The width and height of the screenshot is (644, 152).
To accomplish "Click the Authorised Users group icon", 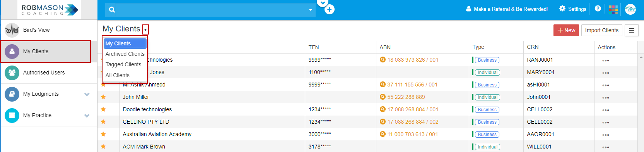I will tap(12, 73).
